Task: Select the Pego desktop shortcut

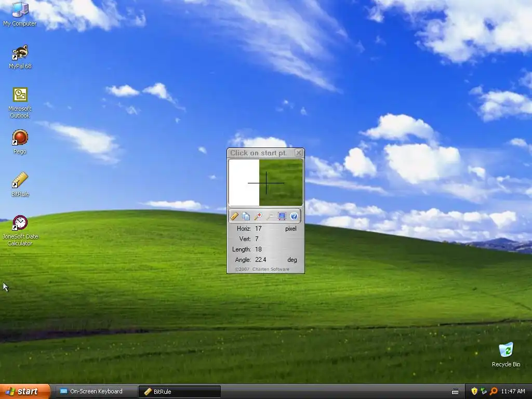Action: (20, 142)
